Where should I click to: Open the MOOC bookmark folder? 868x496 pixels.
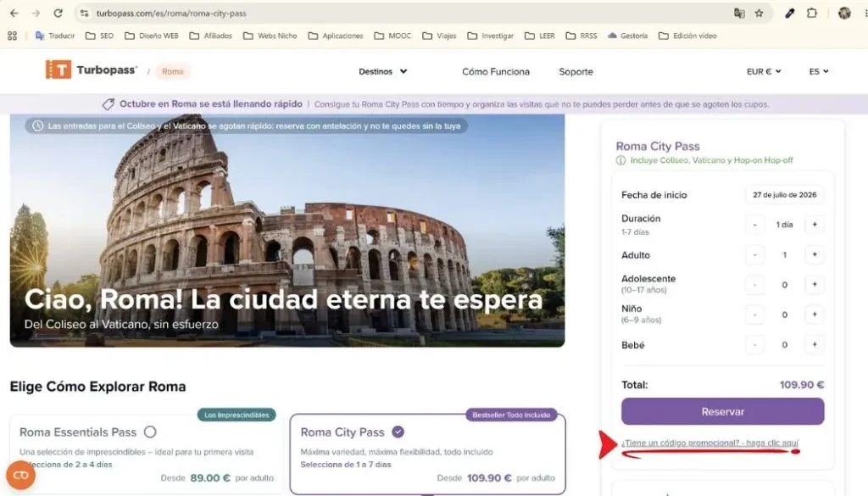point(393,36)
